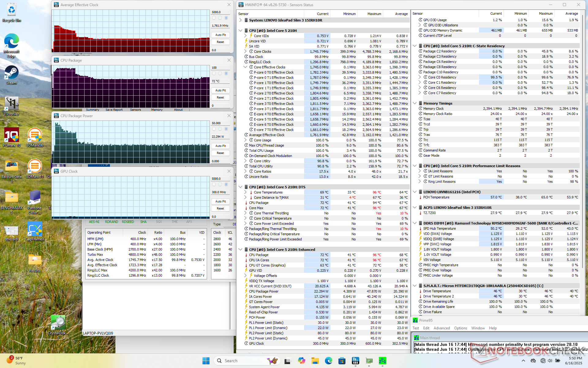Click Auto Fit in the CPU Package Power graph

(220, 146)
